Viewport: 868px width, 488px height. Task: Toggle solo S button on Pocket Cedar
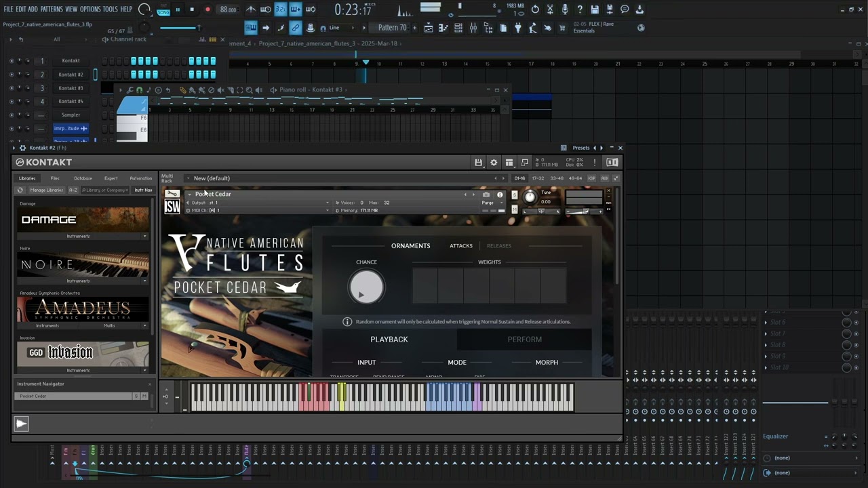point(514,195)
